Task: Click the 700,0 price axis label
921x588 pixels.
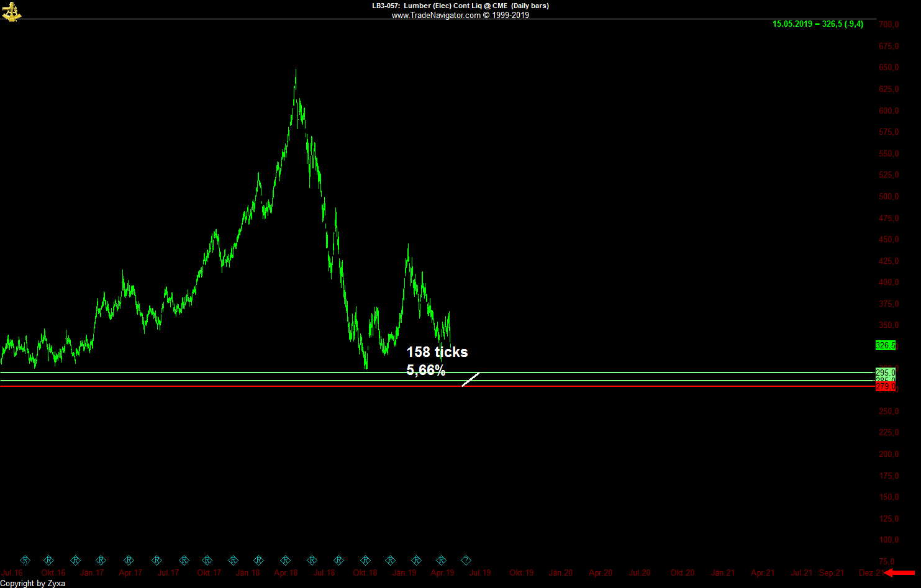Action: click(x=889, y=24)
